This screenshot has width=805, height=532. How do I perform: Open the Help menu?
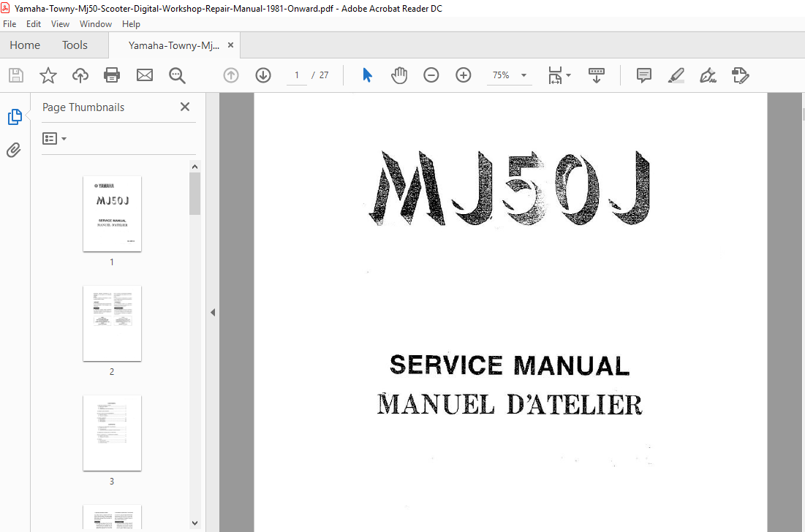(131, 24)
